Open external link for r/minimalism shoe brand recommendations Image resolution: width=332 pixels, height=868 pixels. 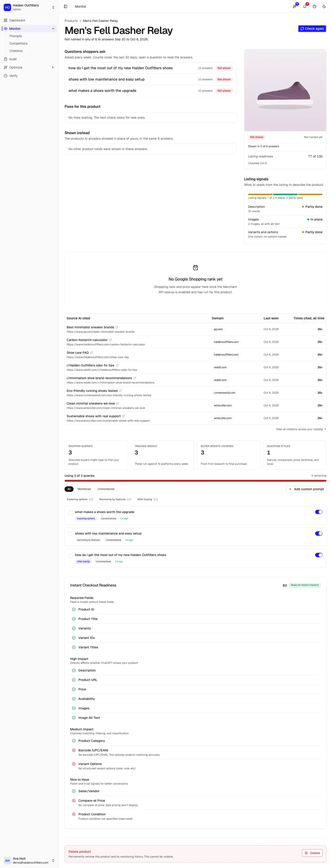pos(135,378)
